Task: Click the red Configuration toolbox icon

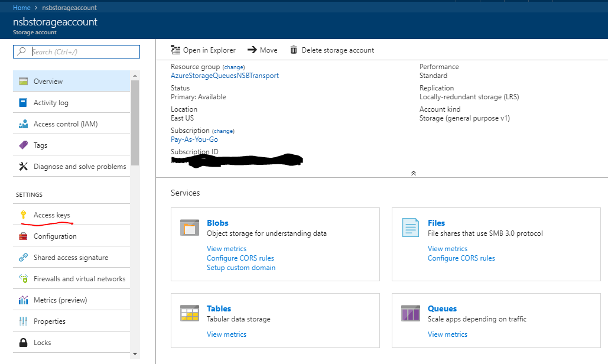Action: (23, 236)
